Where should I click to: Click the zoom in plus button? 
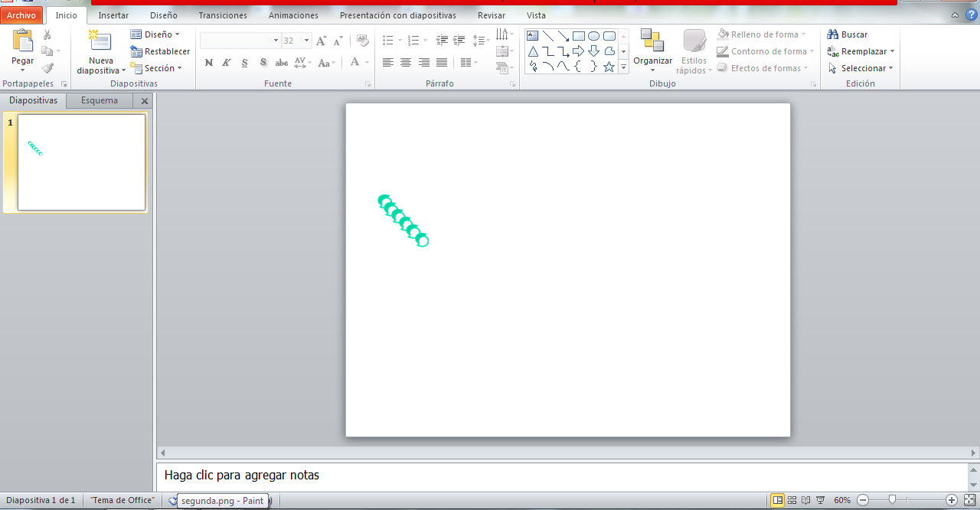[952, 500]
